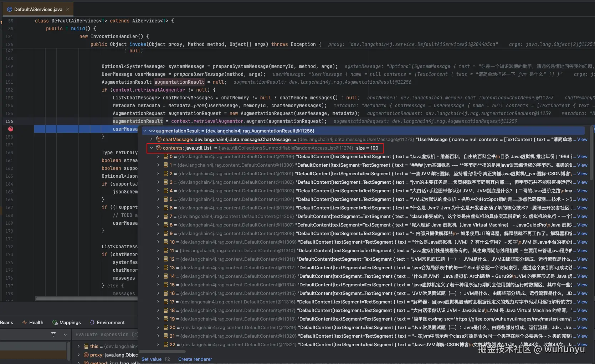
Task: Click line number 156 in the gutter
Action: 9,121
